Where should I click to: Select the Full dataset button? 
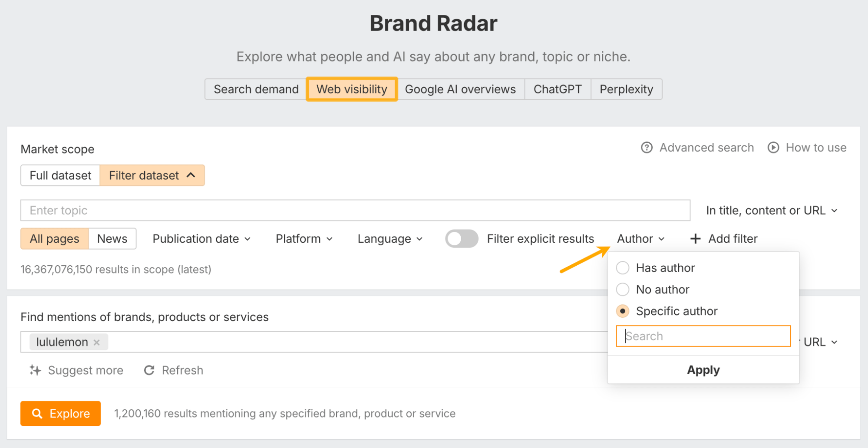coord(60,175)
